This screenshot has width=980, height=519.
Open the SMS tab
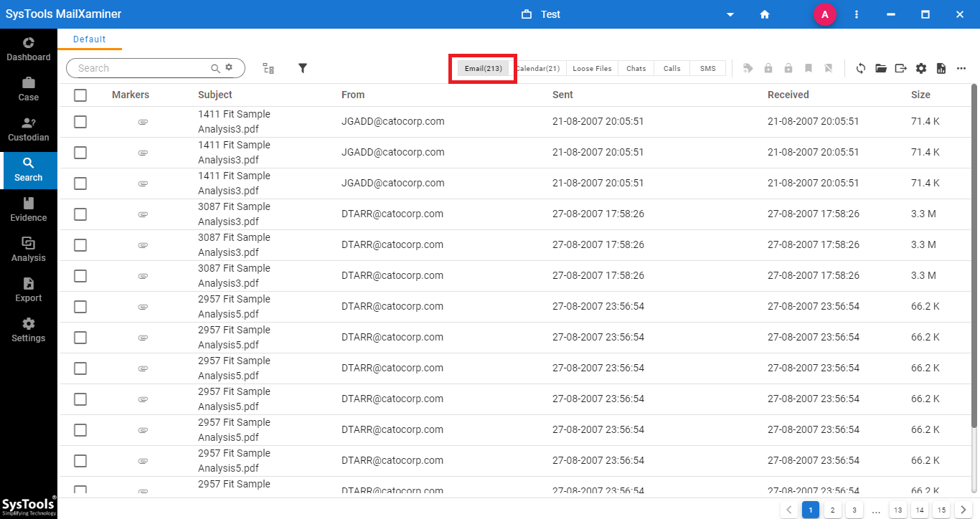[707, 68]
